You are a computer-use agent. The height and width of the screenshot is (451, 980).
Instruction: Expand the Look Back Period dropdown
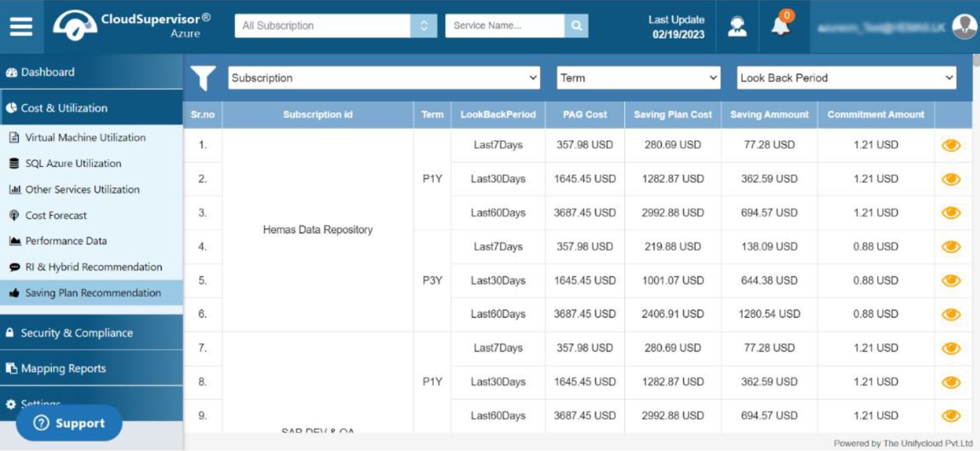[846, 78]
